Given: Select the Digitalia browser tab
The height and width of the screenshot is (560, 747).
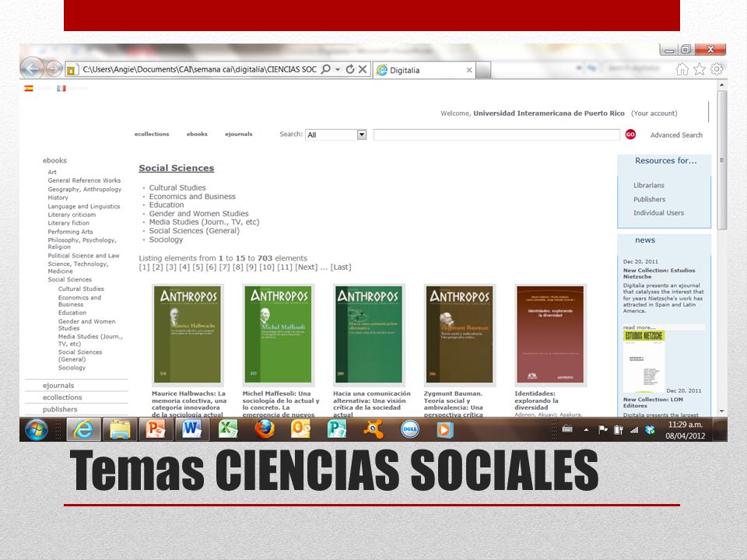Looking at the screenshot, I should [425, 70].
